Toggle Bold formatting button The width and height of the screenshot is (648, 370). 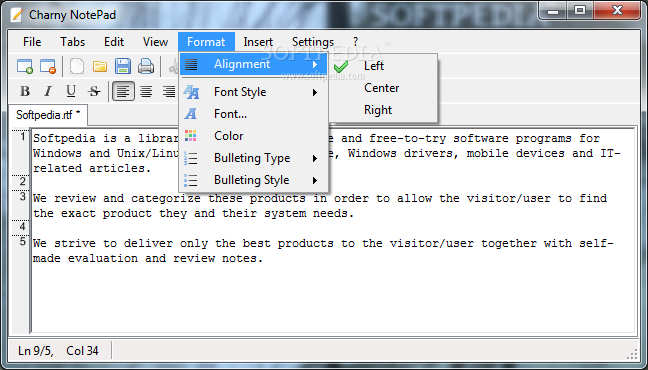[25, 91]
